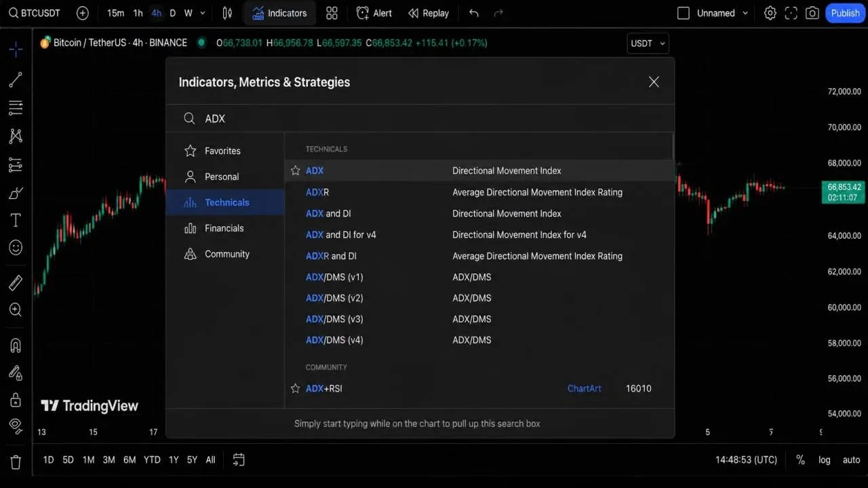This screenshot has height=488, width=868.
Task: Open the Unnamed layout dropdown
Action: pyautogui.click(x=723, y=13)
